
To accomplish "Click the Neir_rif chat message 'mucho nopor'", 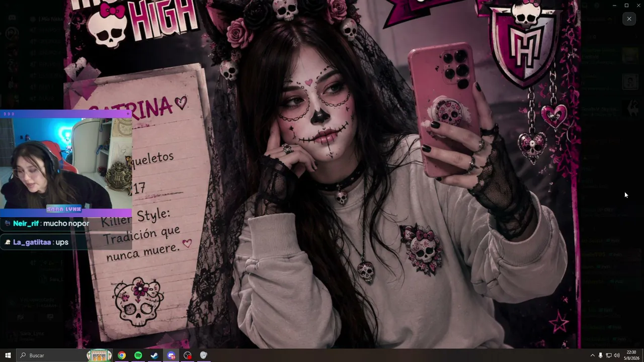I will (x=66, y=223).
